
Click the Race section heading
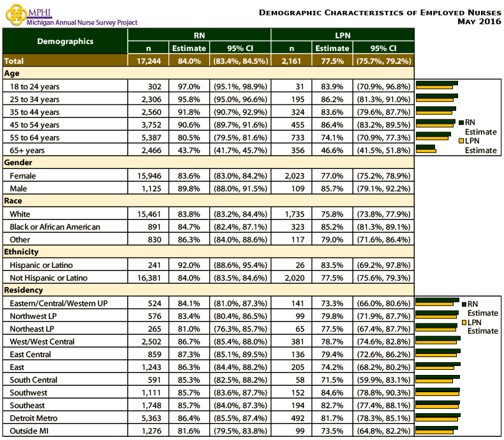click(14, 201)
